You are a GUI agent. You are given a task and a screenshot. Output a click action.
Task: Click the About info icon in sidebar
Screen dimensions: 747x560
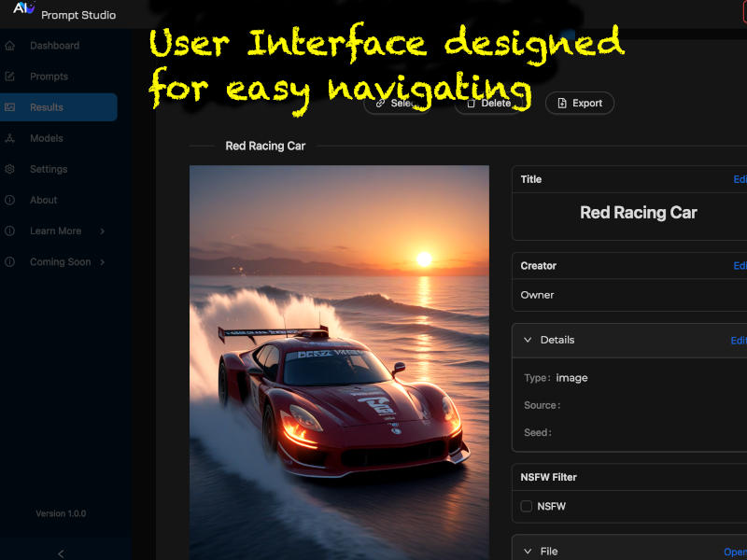pos(10,200)
